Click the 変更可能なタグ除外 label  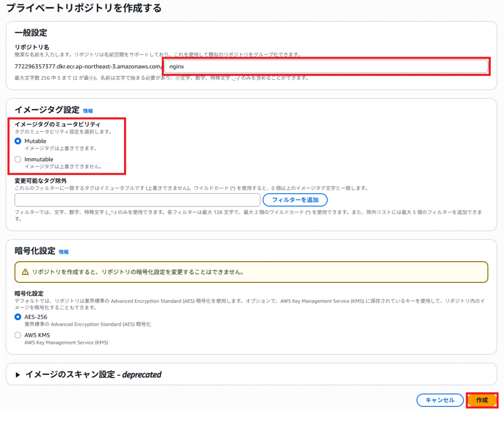coord(40,181)
